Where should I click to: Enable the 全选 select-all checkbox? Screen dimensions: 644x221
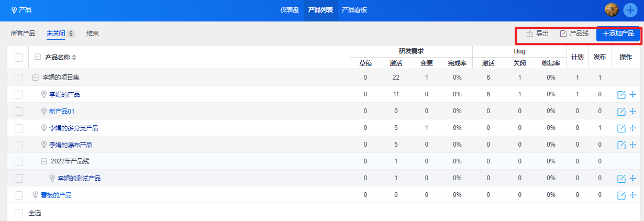[19, 213]
